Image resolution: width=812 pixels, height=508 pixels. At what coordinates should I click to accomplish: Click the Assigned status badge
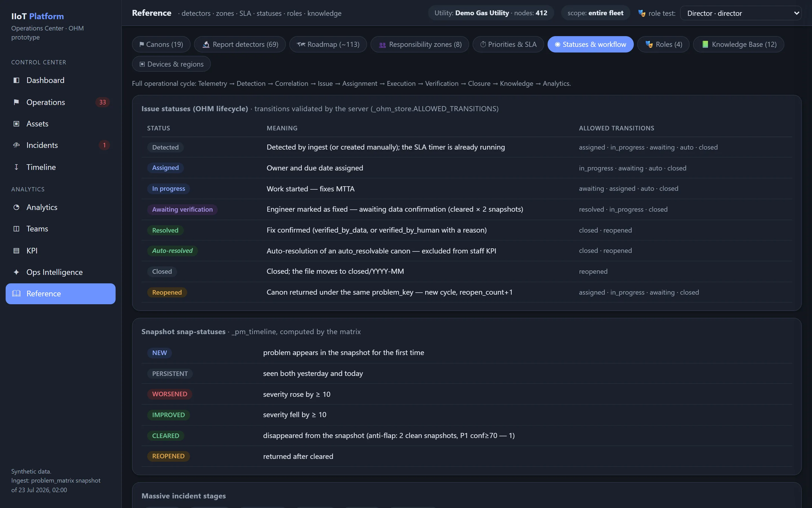click(166, 168)
